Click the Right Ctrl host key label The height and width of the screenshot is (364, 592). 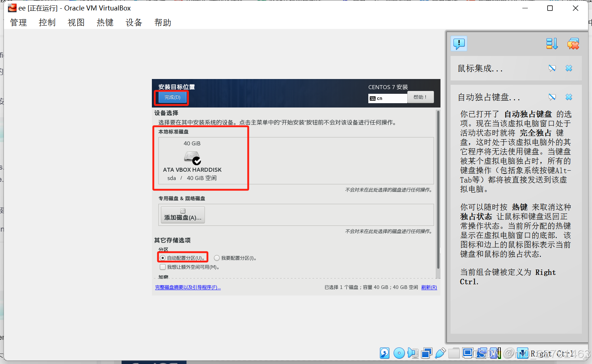(x=552, y=354)
